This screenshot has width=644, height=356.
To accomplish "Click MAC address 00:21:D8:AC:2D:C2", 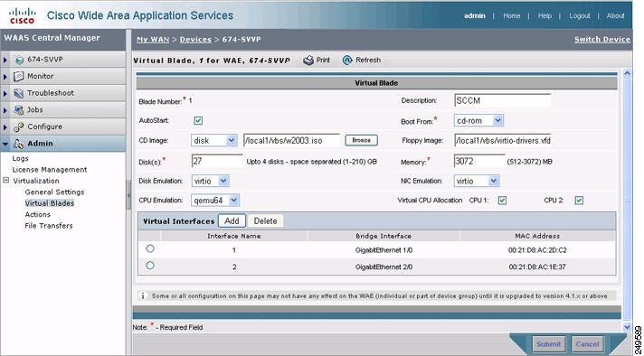I will [537, 250].
